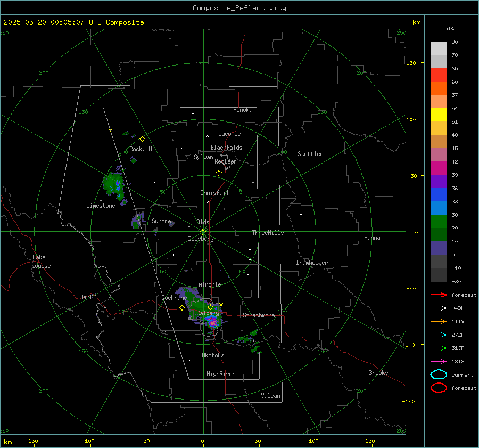The image size is (479, 448).
Task: Click the red 'forecast' ellipse icon
Action: 439,388
